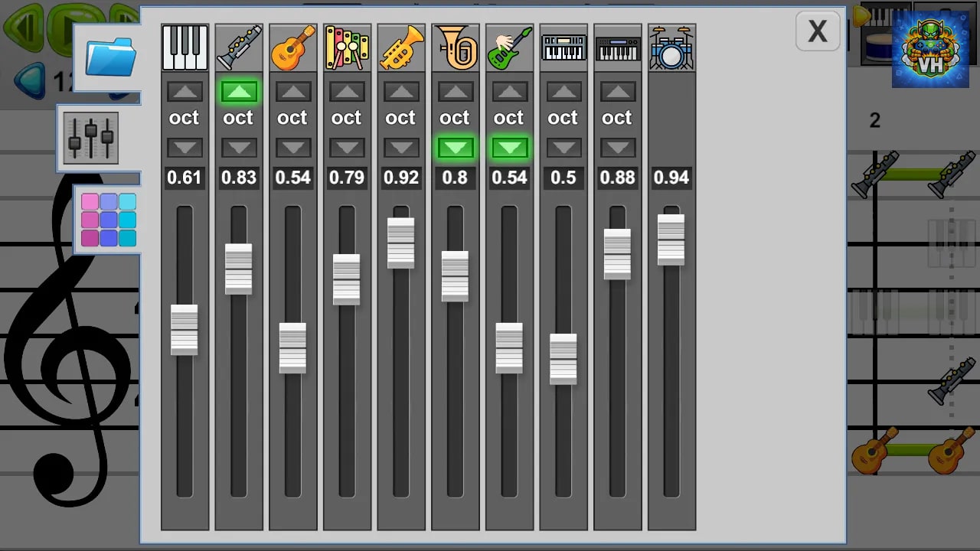980x551 pixels.
Task: Pick the trumpet instrument icon
Action: tap(401, 47)
